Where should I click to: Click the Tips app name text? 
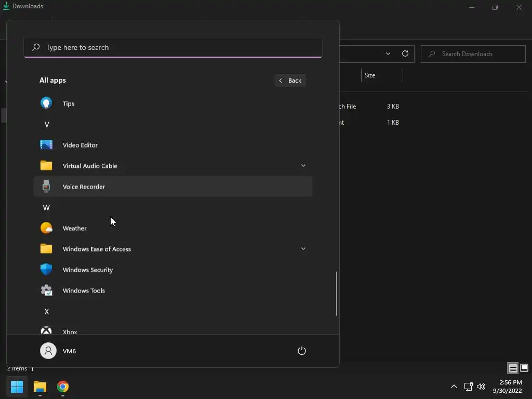tap(69, 103)
